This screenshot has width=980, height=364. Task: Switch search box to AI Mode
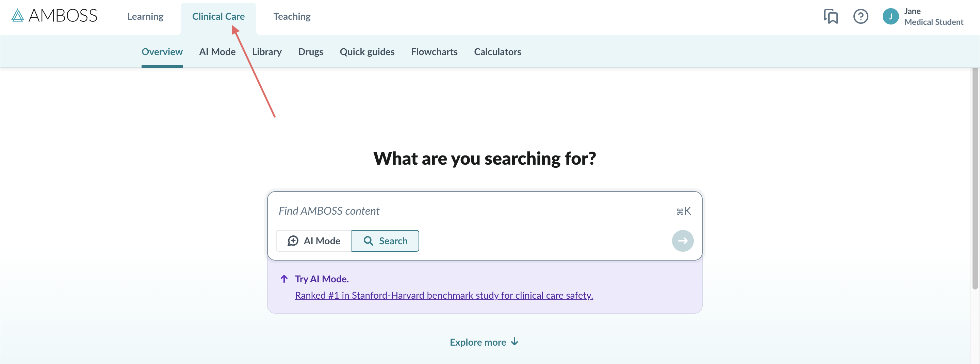(314, 241)
